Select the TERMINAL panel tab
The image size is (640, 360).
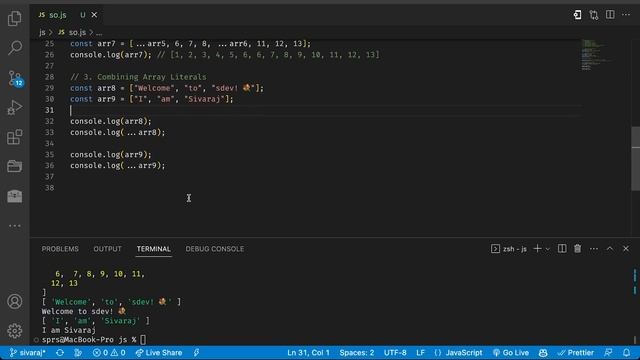point(153,249)
